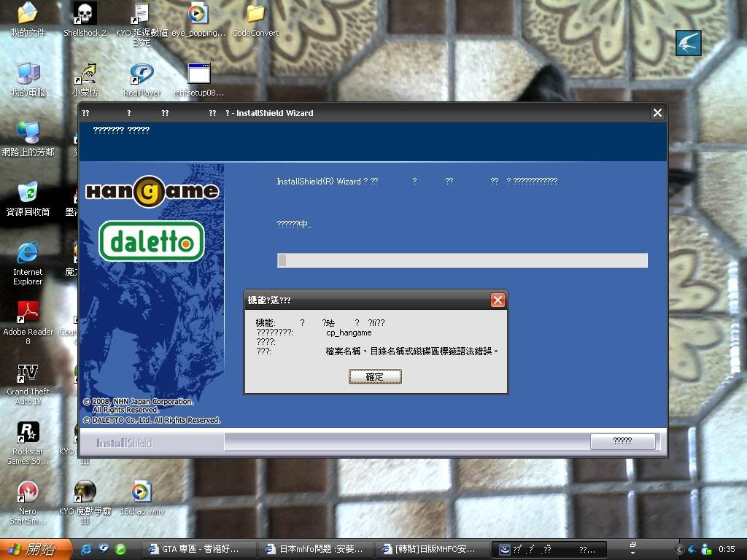
Task: Open the 網路上的芳鄰 network icon
Action: point(28,139)
